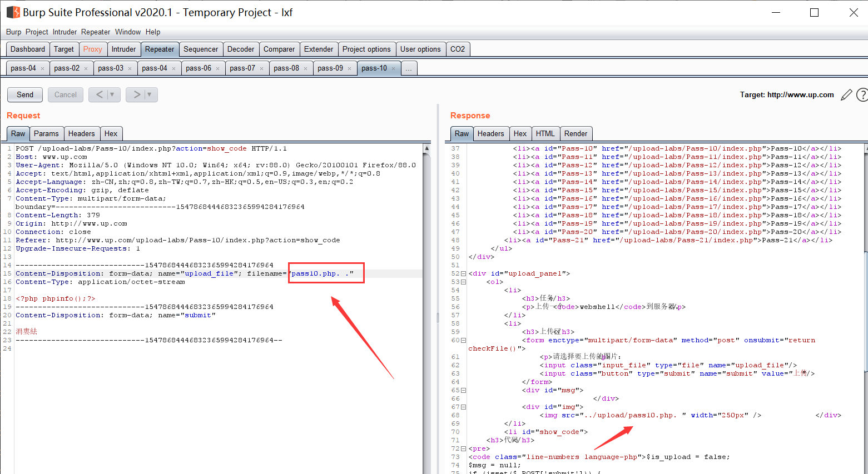The image size is (868, 474).
Task: Collapse the response line 60 fold marker
Action: 463,340
